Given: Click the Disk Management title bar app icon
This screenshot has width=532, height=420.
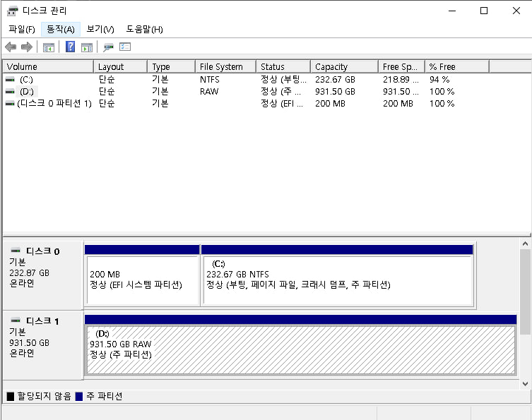Looking at the screenshot, I should pos(13,11).
